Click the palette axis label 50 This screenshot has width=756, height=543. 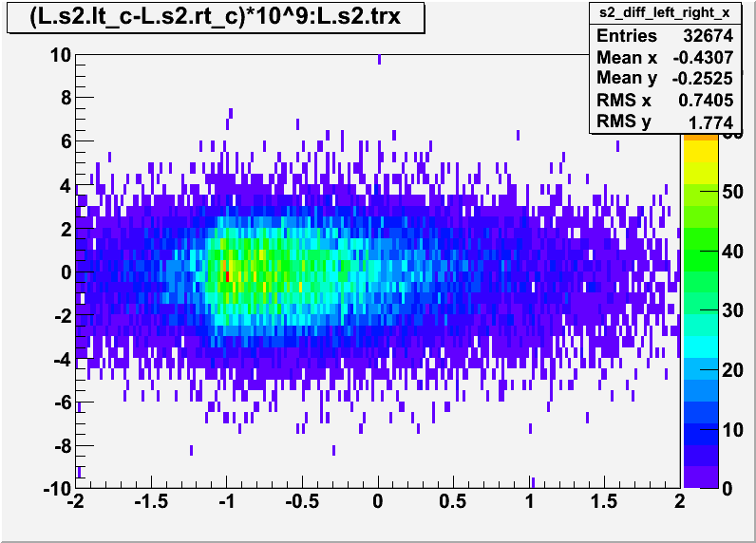[x=732, y=192]
